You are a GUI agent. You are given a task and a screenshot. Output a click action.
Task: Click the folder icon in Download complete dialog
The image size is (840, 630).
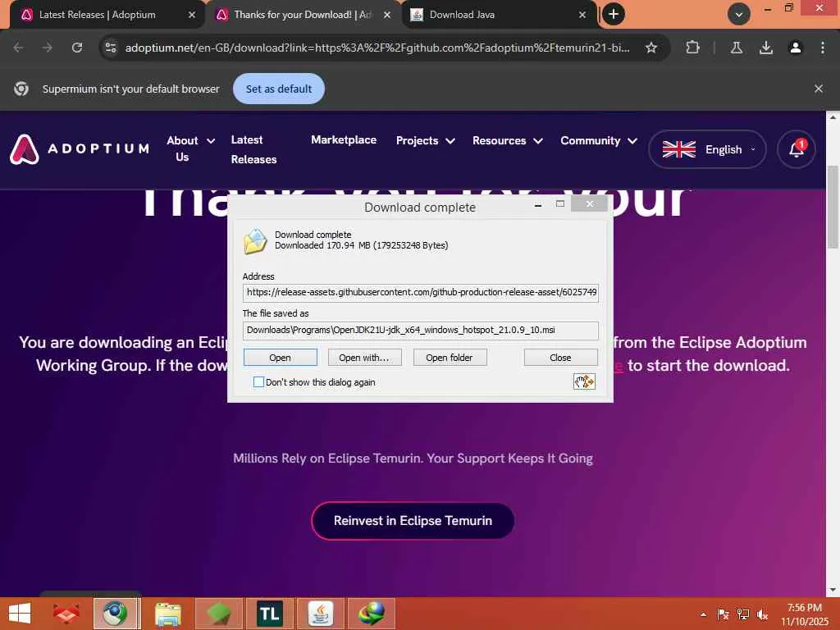click(x=256, y=240)
